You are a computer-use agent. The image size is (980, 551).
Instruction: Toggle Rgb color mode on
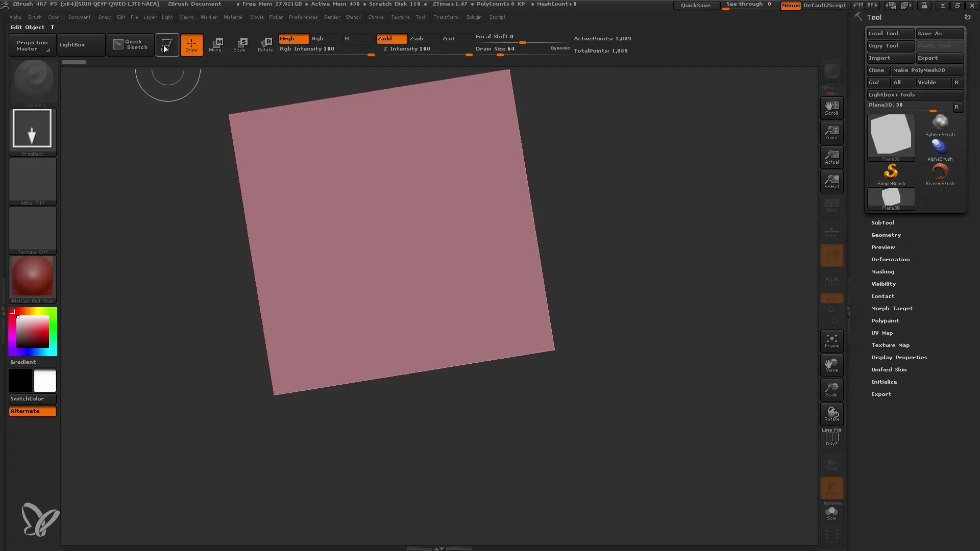317,38
